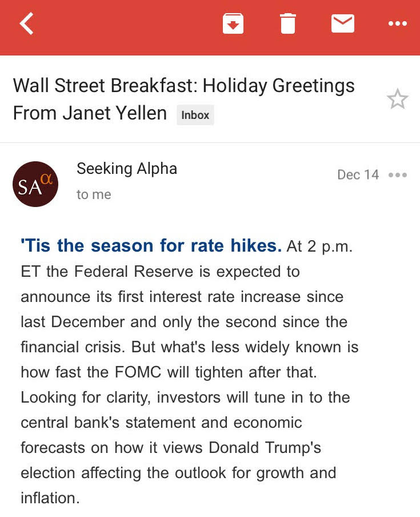Viewport: 420px width, 517px height.
Task: Star the Wall Street Breakfast email
Action: (x=398, y=99)
